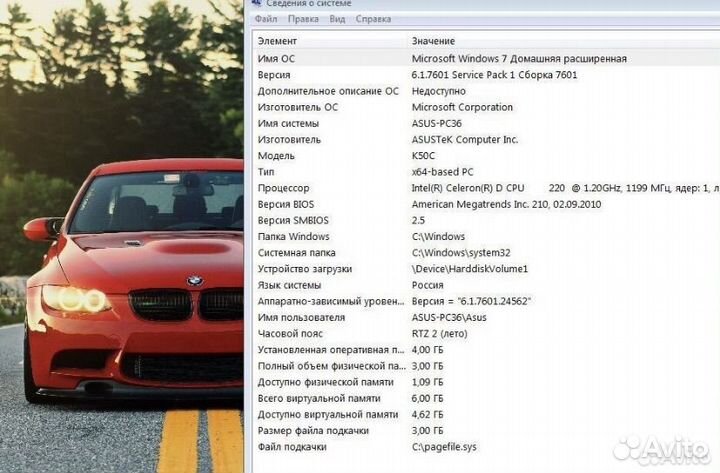Open the Справка menu
Image resolution: width=720 pixels, height=473 pixels.
[x=373, y=19]
